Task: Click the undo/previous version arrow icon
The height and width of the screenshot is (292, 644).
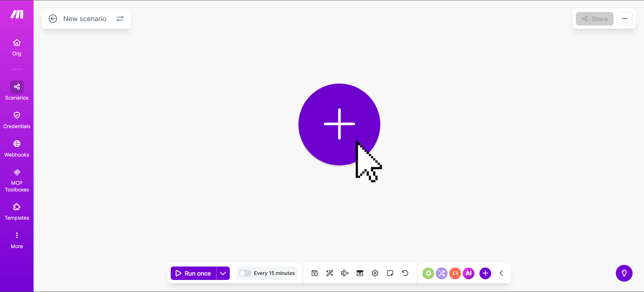Action: pos(405,273)
